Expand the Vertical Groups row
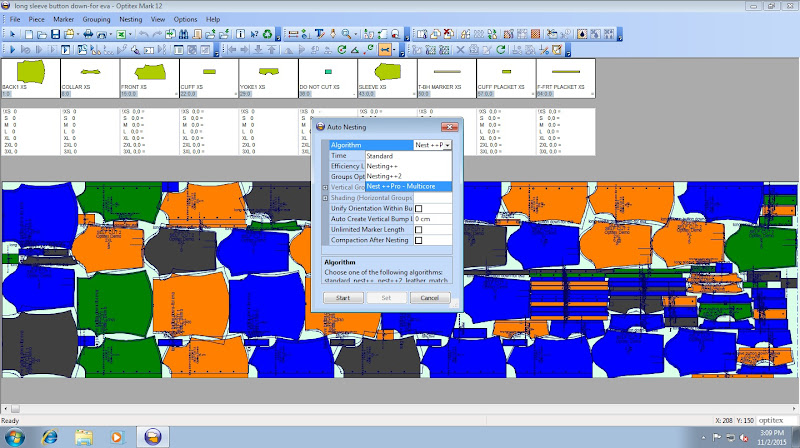The height and width of the screenshot is (448, 800). (325, 187)
